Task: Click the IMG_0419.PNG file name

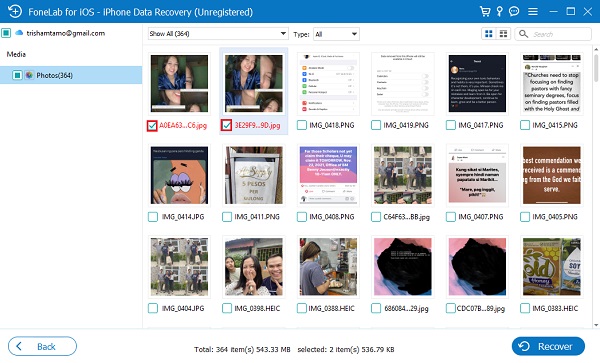Action: (406, 125)
